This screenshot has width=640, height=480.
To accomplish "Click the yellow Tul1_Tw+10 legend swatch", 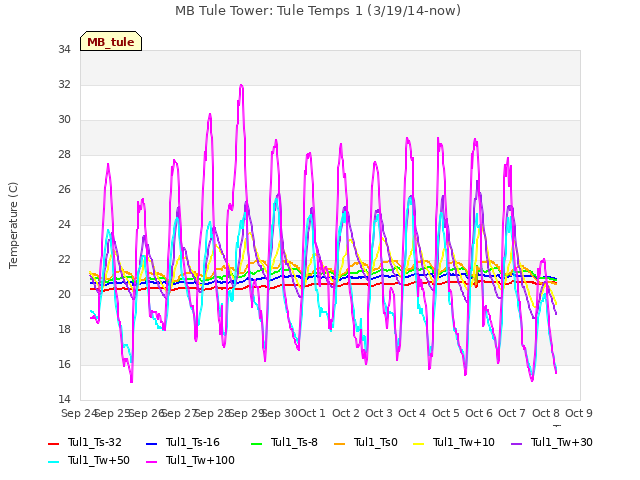I will (x=419, y=444).
